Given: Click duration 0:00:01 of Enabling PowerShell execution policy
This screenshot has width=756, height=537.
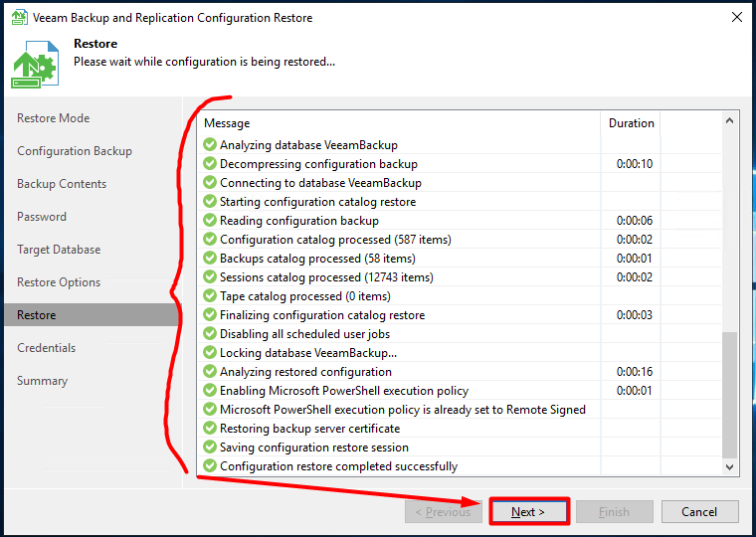Looking at the screenshot, I should [635, 391].
